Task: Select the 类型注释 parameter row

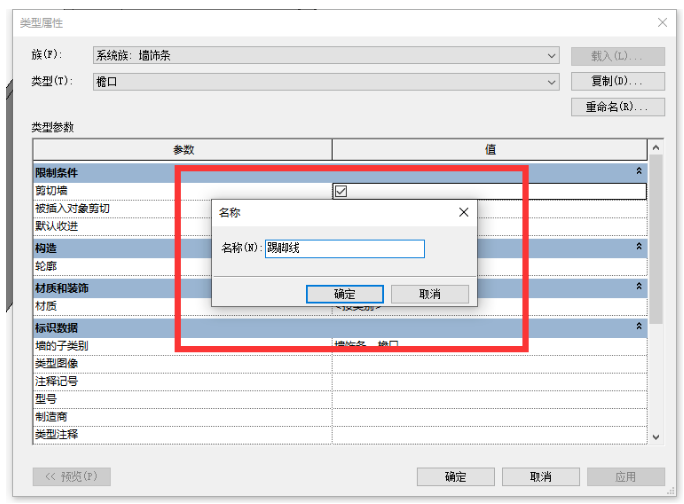Action: pyautogui.click(x=340, y=435)
